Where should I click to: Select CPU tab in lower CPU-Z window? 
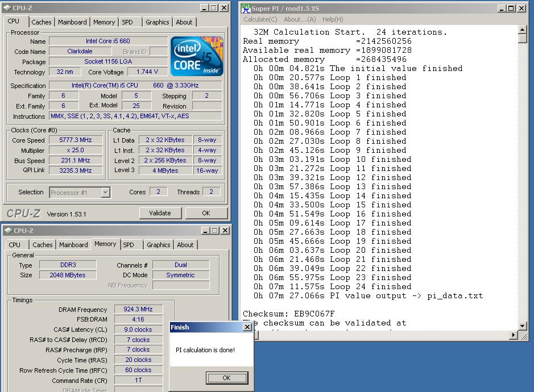[x=15, y=245]
